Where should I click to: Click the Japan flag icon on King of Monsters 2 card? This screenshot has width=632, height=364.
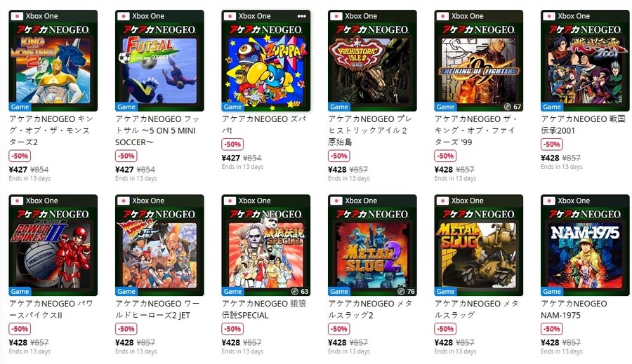pyautogui.click(x=18, y=15)
